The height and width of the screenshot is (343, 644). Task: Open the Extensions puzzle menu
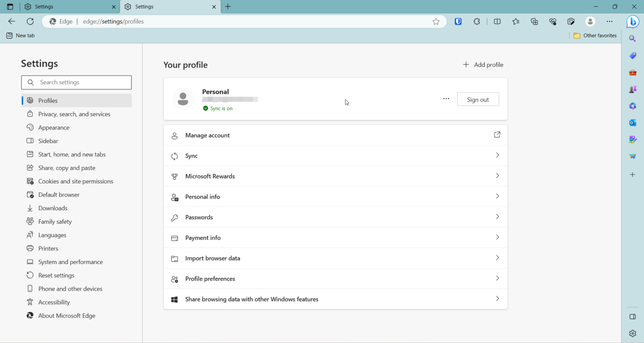click(x=477, y=21)
